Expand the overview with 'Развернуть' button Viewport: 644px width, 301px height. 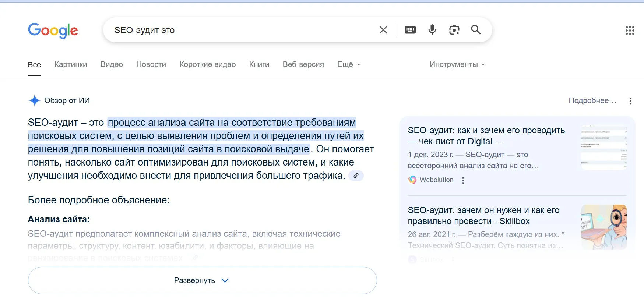(x=203, y=280)
